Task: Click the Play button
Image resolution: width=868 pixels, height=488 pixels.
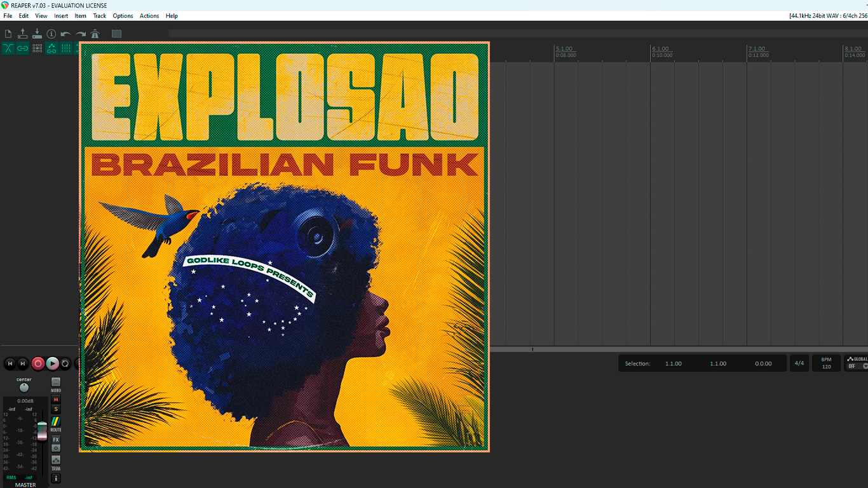Action: tap(52, 363)
